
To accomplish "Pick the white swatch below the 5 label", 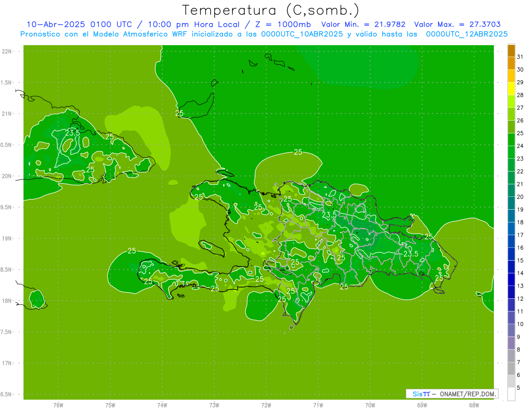I will [511, 394].
